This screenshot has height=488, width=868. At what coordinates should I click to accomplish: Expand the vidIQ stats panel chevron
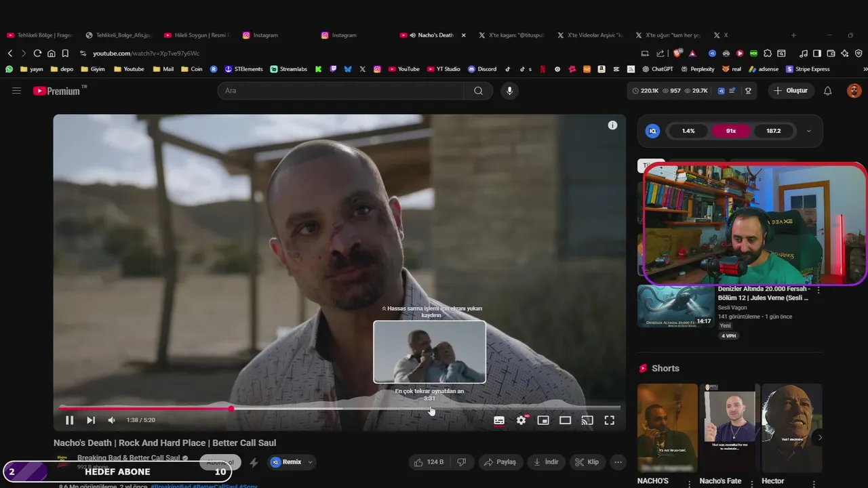click(x=808, y=131)
